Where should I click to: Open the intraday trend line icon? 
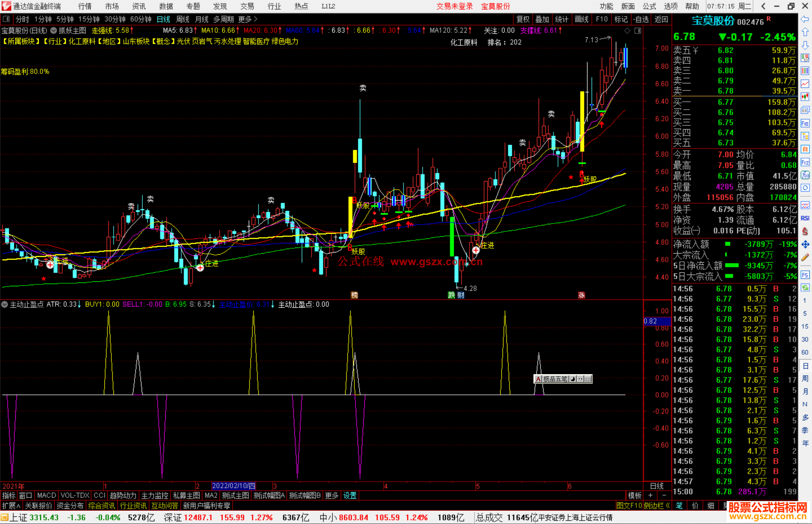tap(805, 84)
